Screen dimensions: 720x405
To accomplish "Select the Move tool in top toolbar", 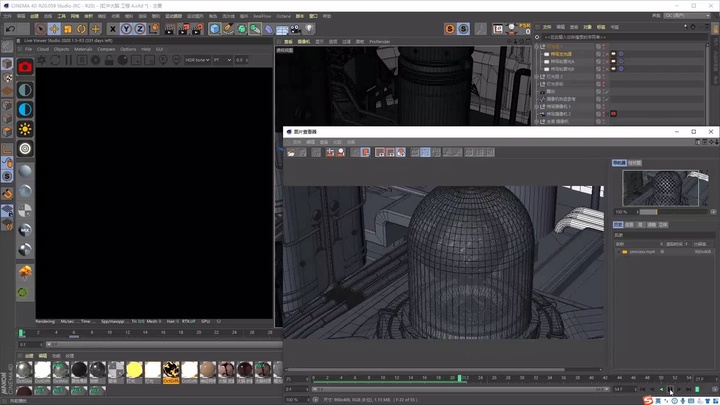I will [54, 29].
